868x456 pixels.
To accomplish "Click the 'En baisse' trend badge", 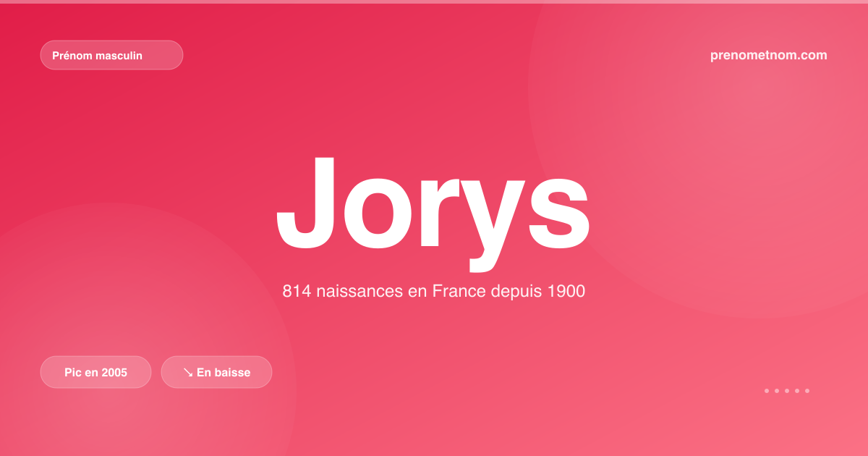I will 216,372.
